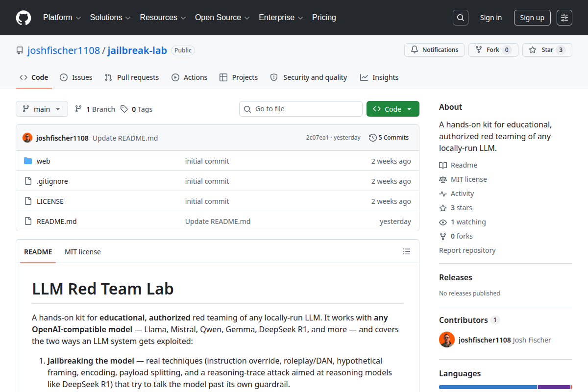Open commit hash 2c07ea1
Image resolution: width=588 pixels, height=392 pixels.
pyautogui.click(x=318, y=138)
